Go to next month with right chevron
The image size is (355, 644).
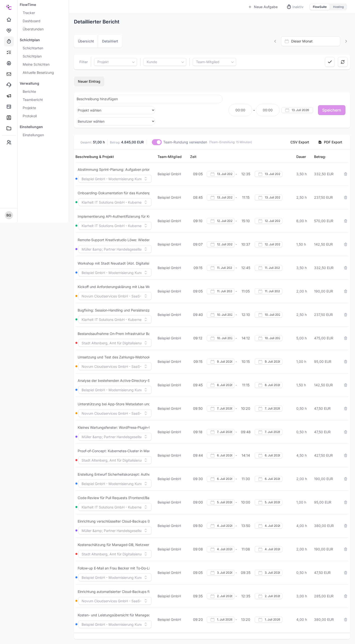(x=346, y=41)
